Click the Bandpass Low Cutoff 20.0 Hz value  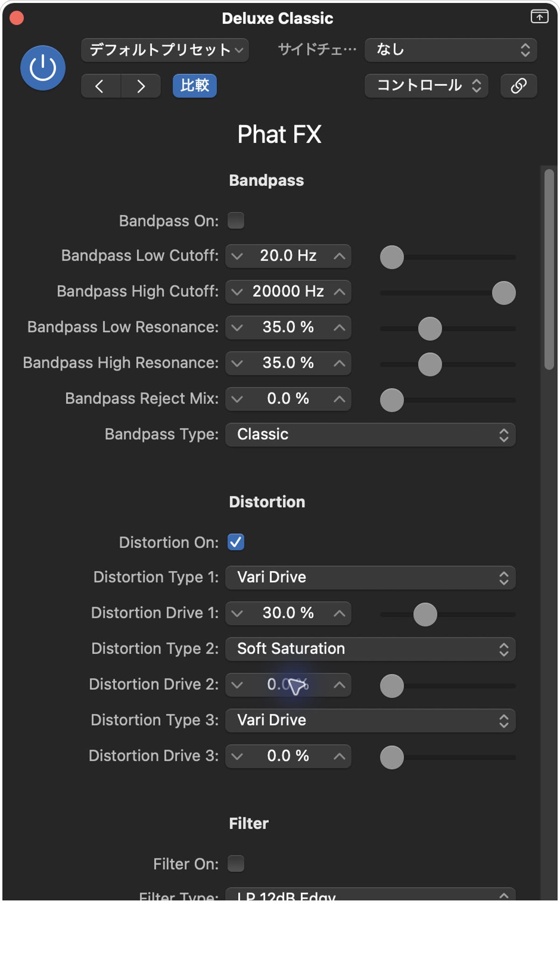pyautogui.click(x=288, y=256)
